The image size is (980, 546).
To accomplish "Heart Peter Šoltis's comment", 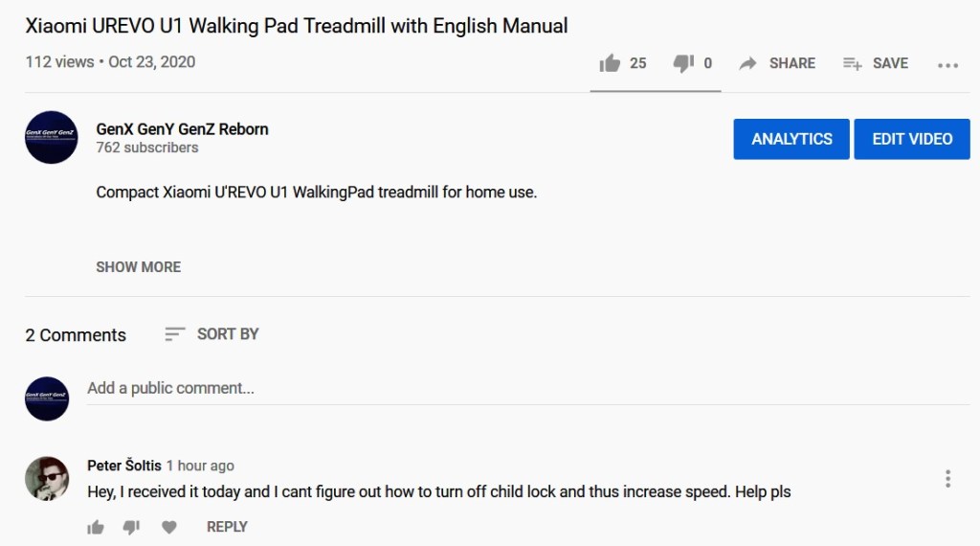I will (169, 527).
